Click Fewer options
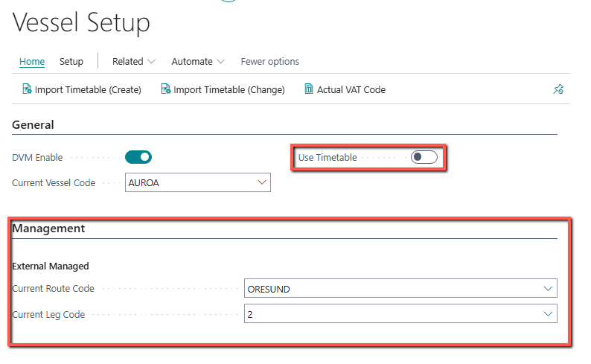This screenshot has height=364, width=591. tap(270, 62)
